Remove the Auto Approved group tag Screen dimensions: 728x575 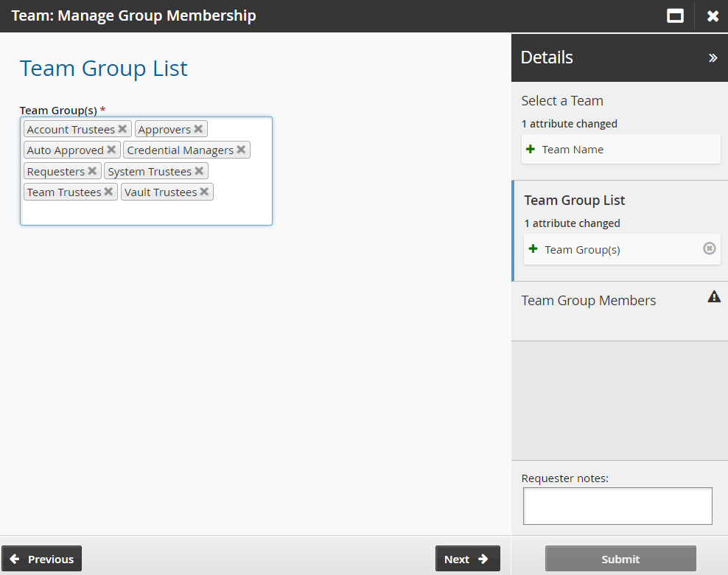(111, 150)
